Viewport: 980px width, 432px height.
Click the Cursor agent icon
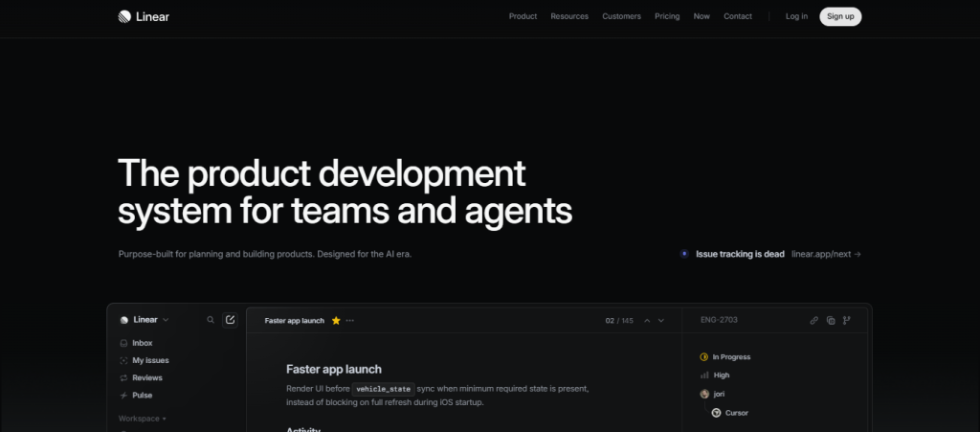click(x=717, y=413)
